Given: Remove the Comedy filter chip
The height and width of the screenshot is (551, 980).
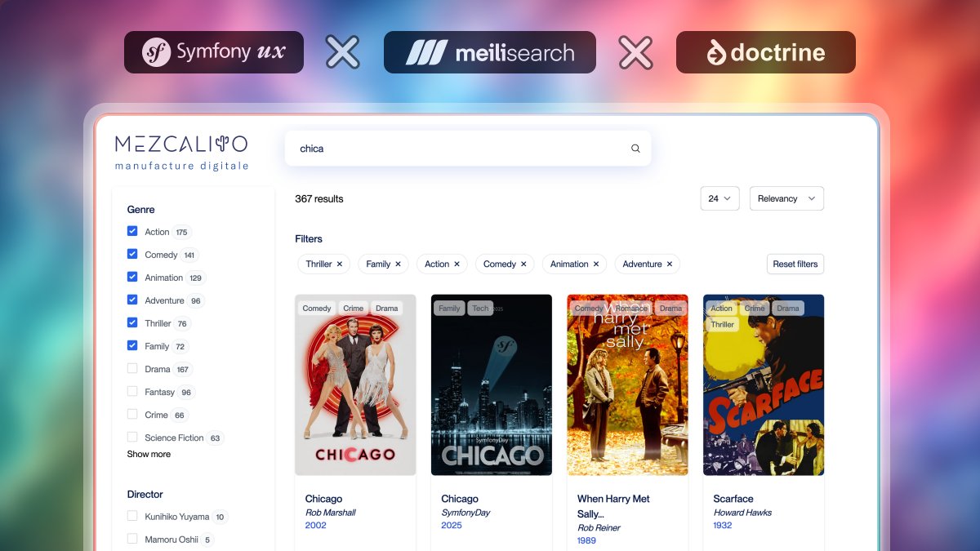Looking at the screenshot, I should point(524,264).
